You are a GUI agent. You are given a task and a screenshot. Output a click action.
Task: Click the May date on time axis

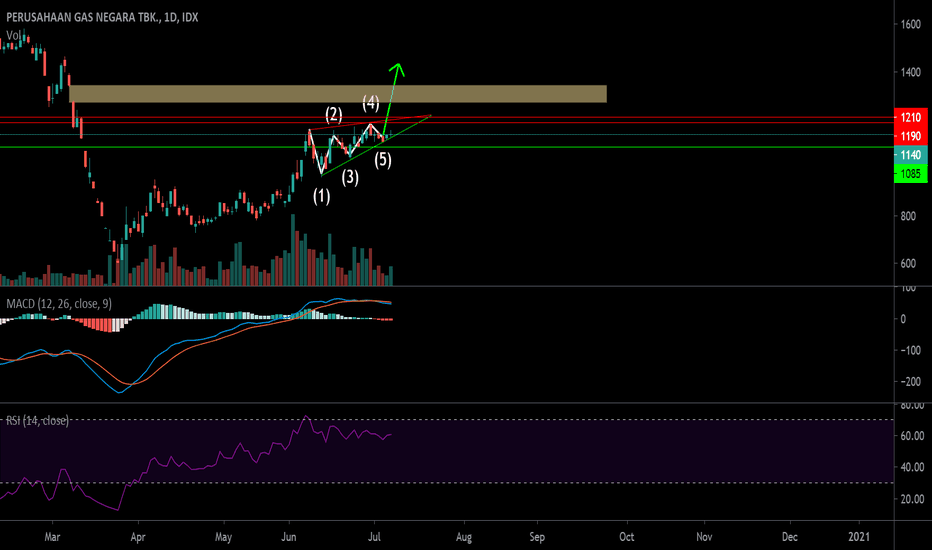coord(223,537)
